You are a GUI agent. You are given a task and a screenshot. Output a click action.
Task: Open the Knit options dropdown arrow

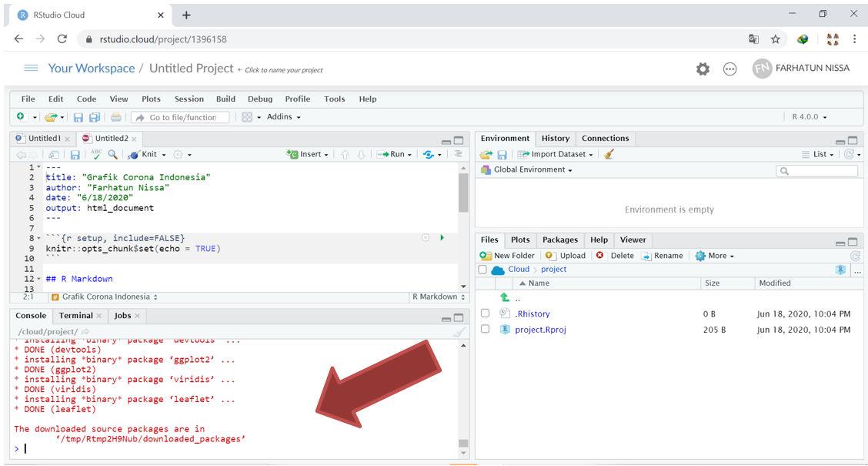(164, 155)
